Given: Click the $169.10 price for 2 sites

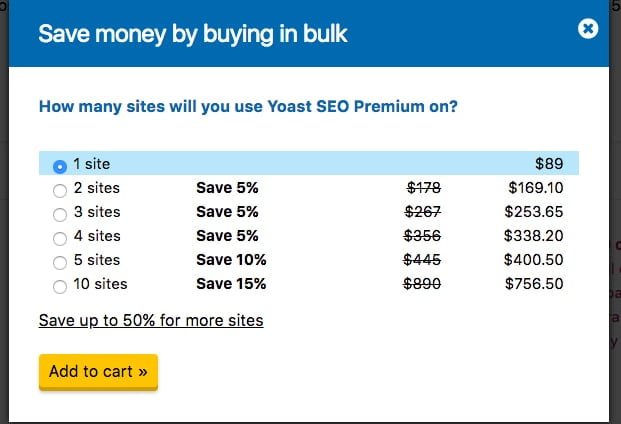Looking at the screenshot, I should point(535,188).
